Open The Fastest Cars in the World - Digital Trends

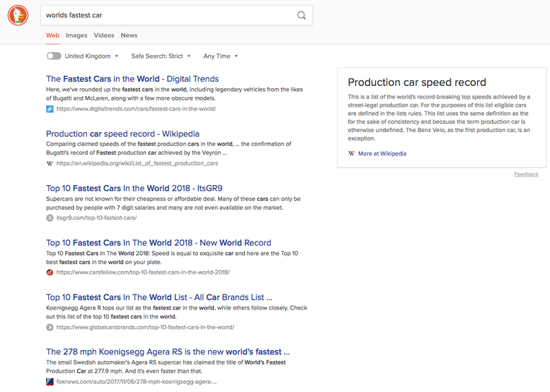[132, 79]
